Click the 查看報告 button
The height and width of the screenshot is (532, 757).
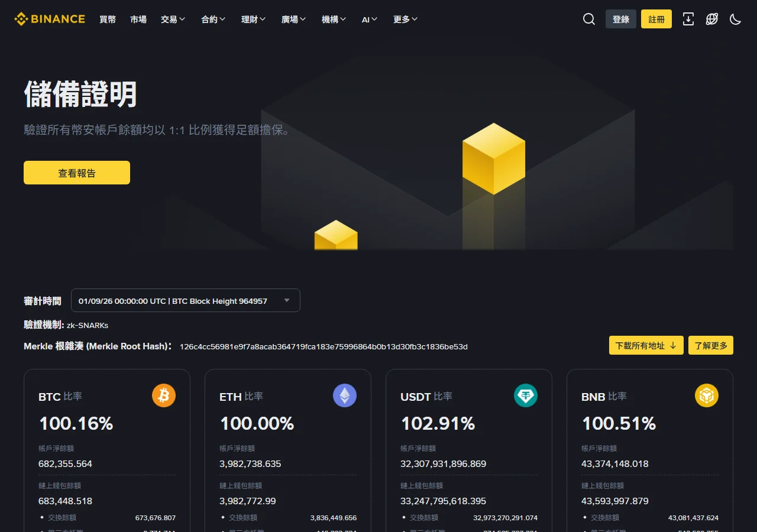(x=77, y=173)
